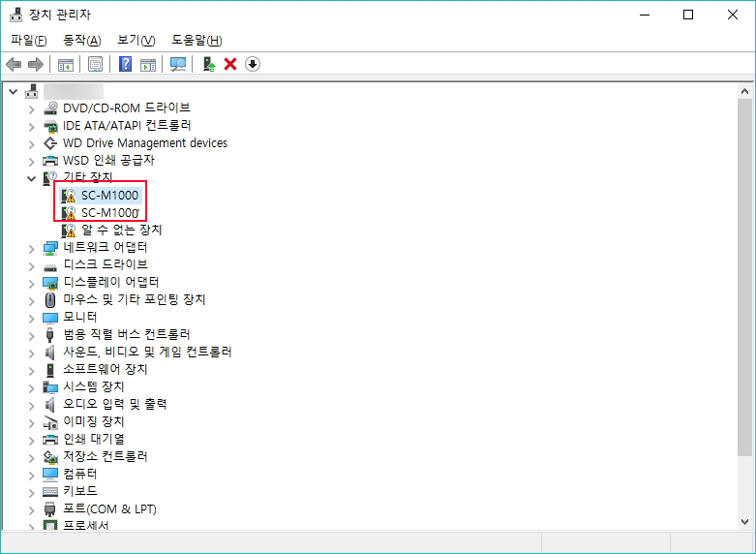Expand 범용 직렬 버스 컨트롤러 category
Image resolution: width=756 pixels, height=554 pixels.
click(32, 336)
